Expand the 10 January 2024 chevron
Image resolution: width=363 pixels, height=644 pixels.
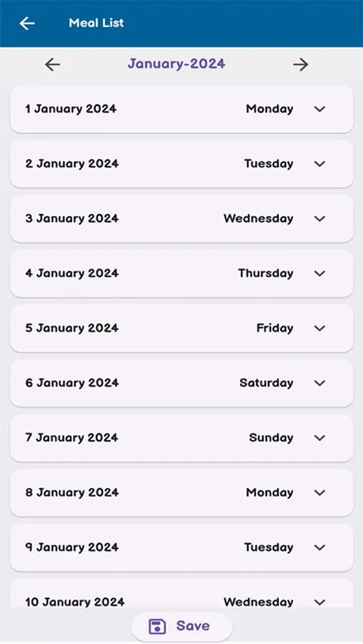pos(319,602)
